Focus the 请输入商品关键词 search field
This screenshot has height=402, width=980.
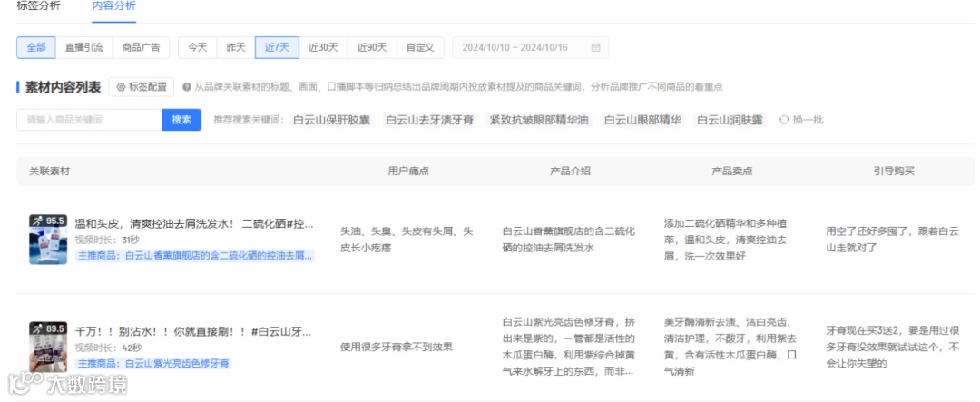(x=89, y=120)
